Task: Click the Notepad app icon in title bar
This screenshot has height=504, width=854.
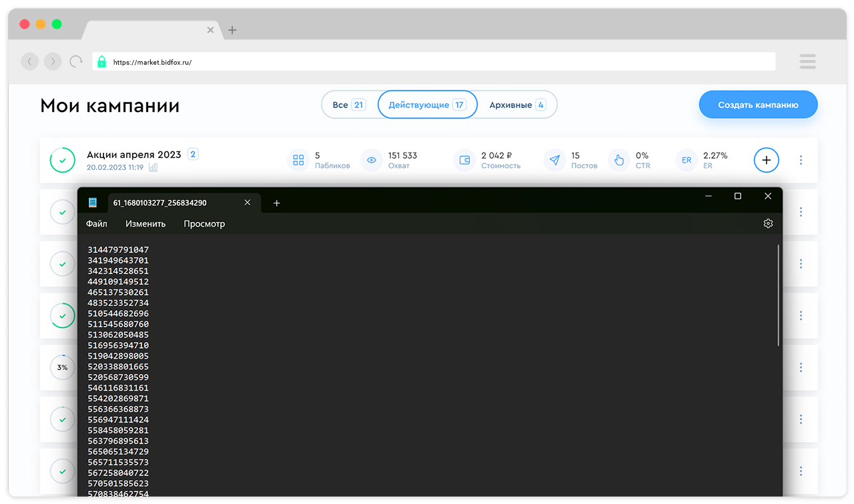Action: coord(93,203)
